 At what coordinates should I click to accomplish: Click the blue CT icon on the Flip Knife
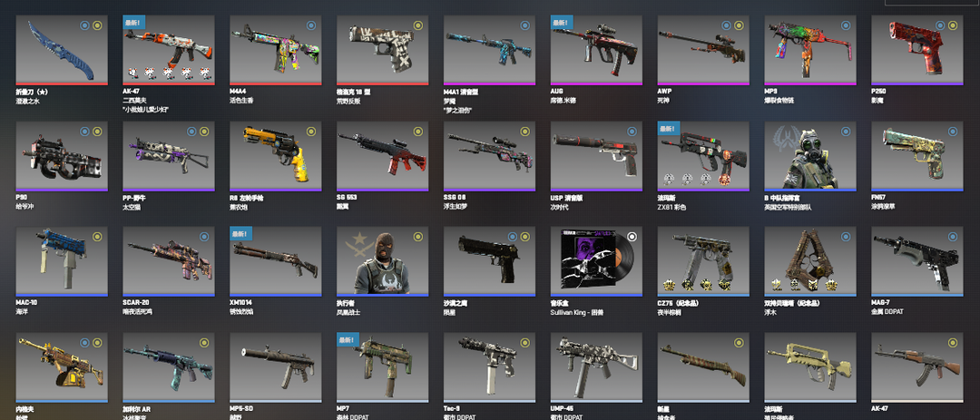click(x=85, y=25)
